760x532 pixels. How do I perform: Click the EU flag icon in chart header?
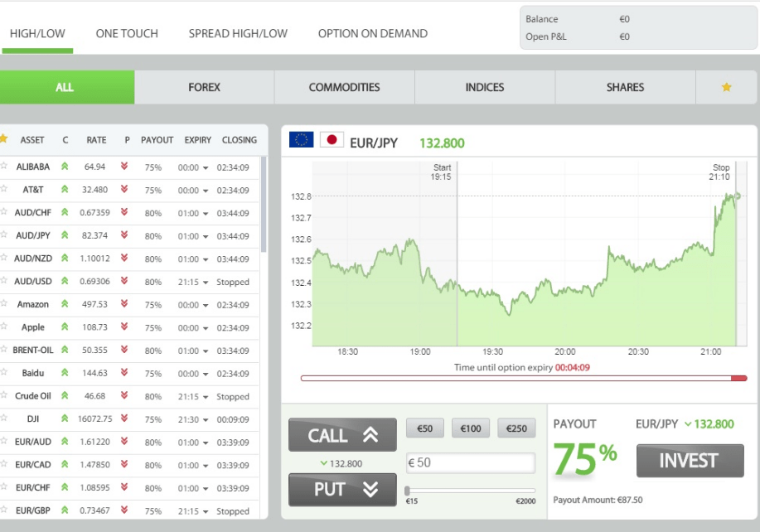point(301,139)
